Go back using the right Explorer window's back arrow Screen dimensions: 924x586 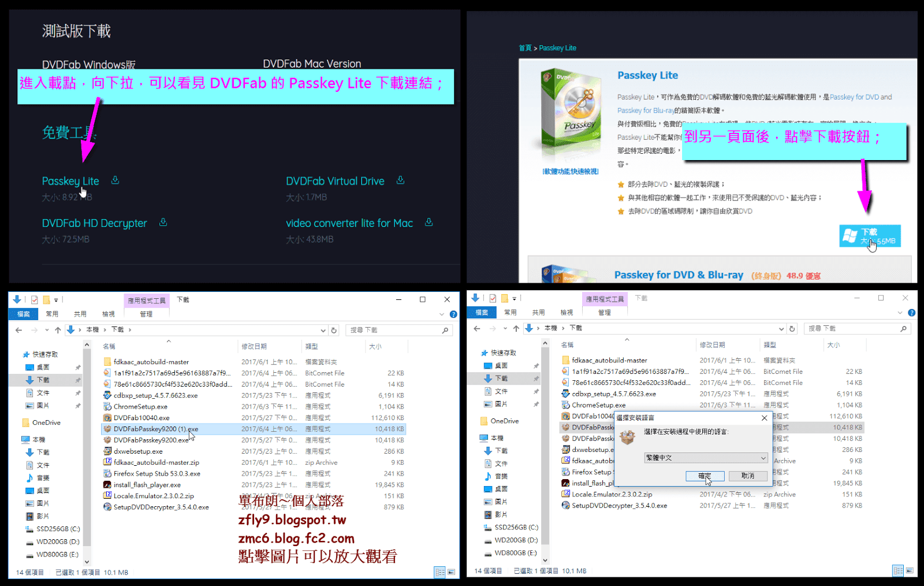click(x=477, y=328)
